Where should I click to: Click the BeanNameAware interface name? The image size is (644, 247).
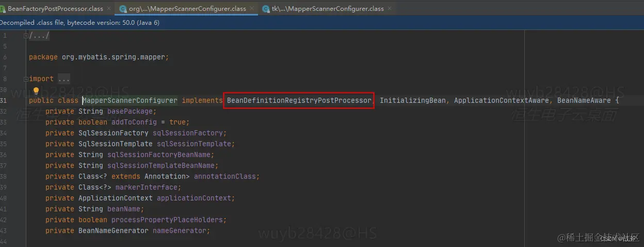click(x=584, y=100)
